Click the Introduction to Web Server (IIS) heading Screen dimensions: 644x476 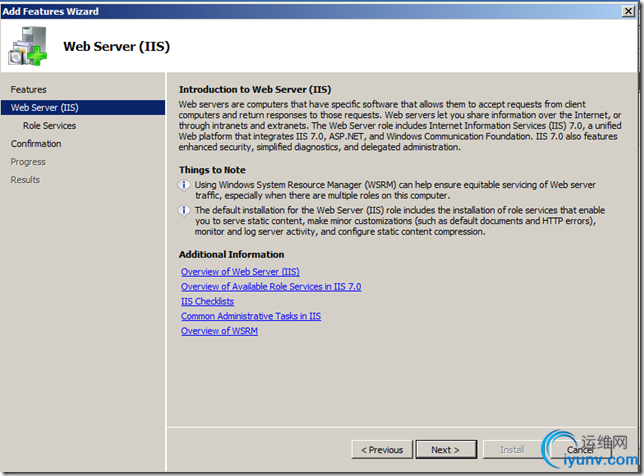pyautogui.click(x=255, y=90)
